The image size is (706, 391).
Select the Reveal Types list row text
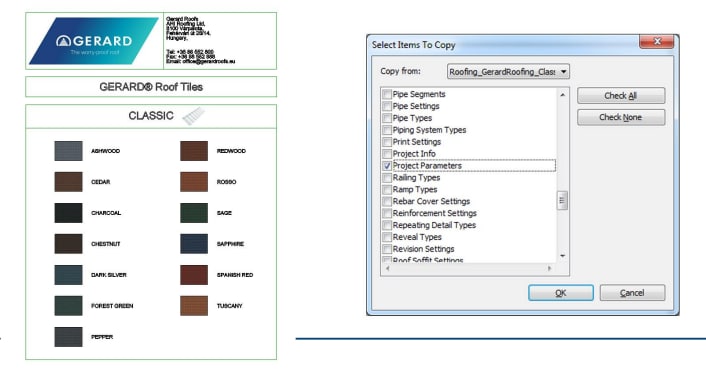[x=417, y=237]
